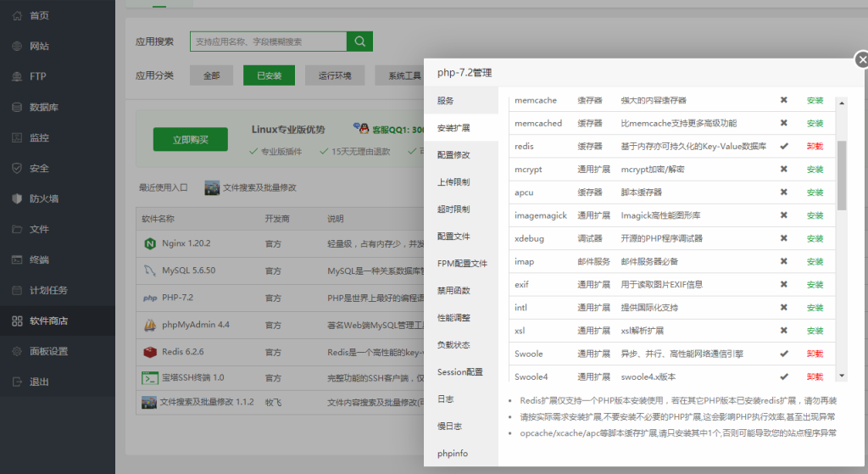Click the green search magnifier button
Viewport: 868px width, 474px height.
click(x=359, y=42)
